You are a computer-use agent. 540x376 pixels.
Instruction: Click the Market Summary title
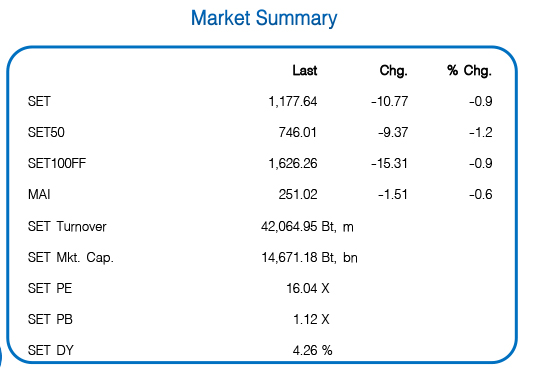pyautogui.click(x=264, y=19)
